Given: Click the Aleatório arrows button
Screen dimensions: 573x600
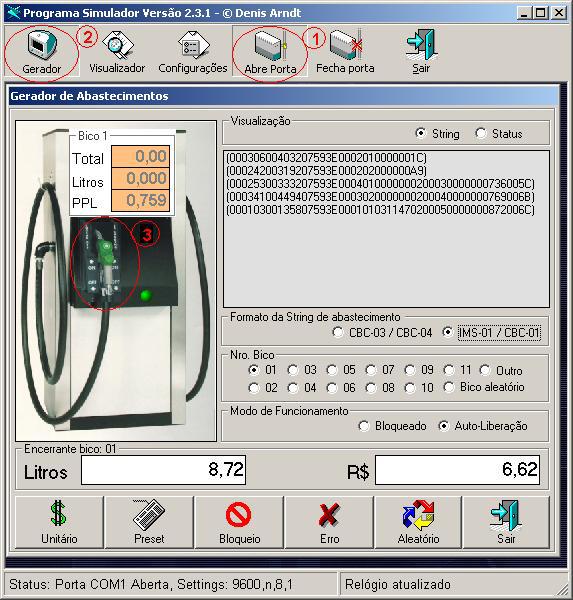Looking at the screenshot, I should coord(418,522).
